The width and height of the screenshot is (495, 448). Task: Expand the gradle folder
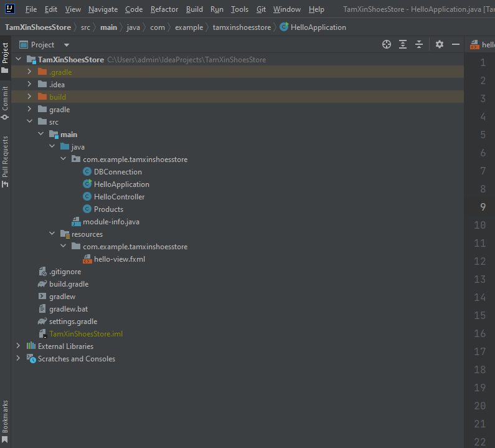coord(29,109)
